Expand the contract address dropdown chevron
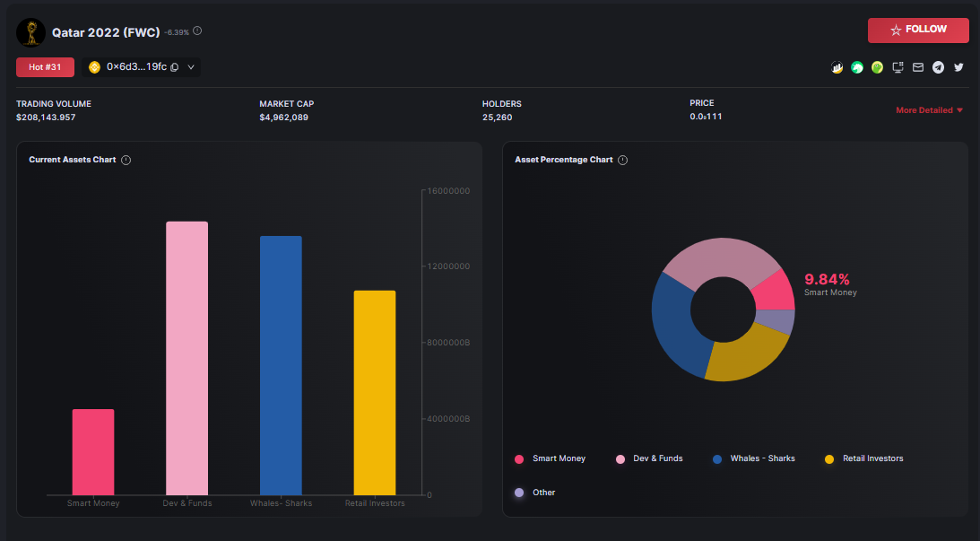 click(191, 67)
